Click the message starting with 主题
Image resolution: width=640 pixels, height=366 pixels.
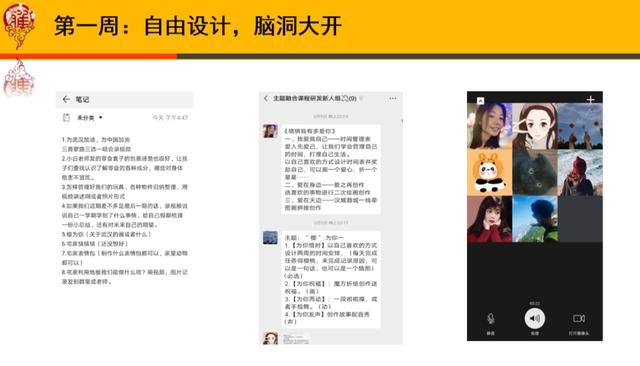click(x=331, y=279)
